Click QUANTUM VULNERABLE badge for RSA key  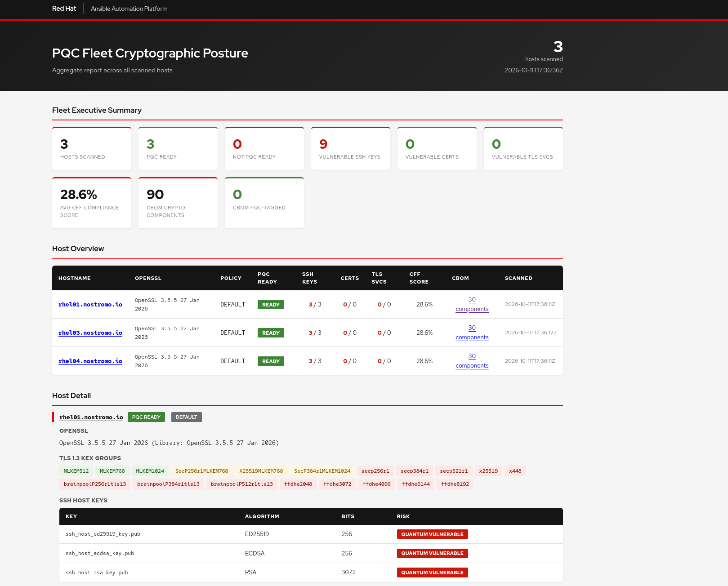coord(433,573)
